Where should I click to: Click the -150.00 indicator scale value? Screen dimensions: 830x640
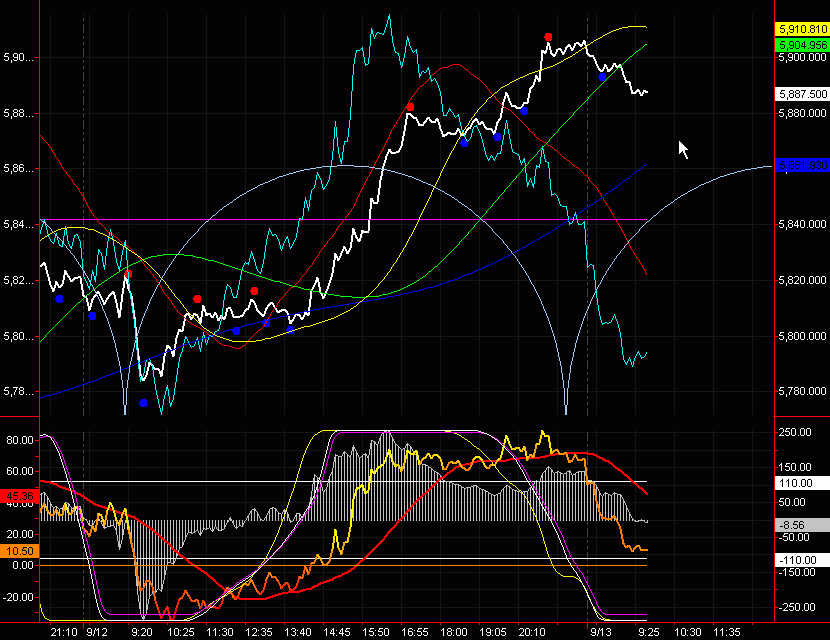(x=797, y=572)
